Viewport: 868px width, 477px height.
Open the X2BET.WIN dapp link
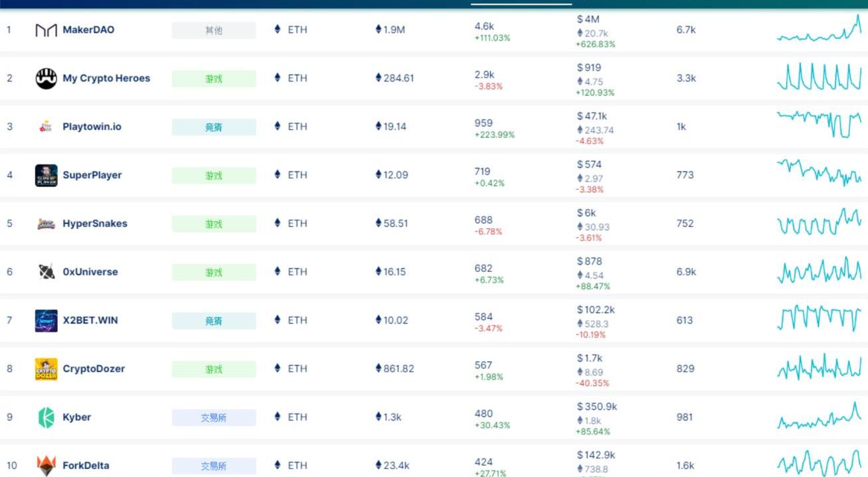[90, 320]
